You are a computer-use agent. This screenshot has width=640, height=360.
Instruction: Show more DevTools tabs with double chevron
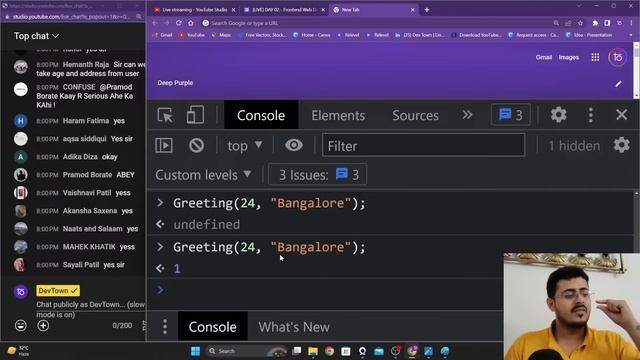pyautogui.click(x=467, y=115)
